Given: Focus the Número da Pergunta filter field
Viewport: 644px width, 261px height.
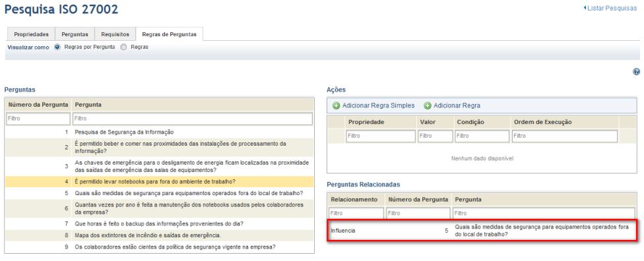Looking at the screenshot, I should (x=38, y=119).
